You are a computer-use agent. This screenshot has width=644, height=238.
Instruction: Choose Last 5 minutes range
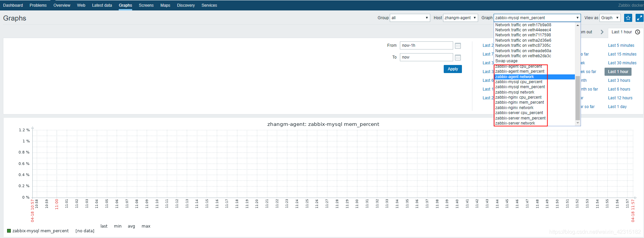[621, 45]
